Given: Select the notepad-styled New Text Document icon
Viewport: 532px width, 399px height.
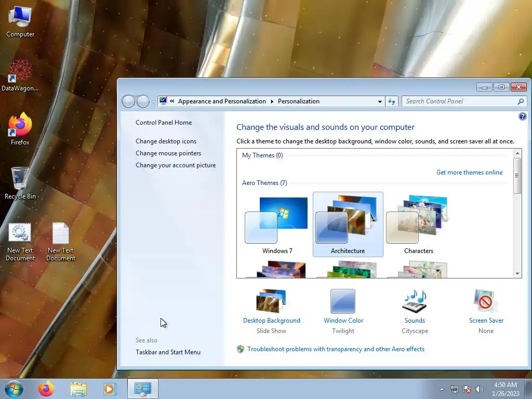Looking at the screenshot, I should (x=61, y=242).
